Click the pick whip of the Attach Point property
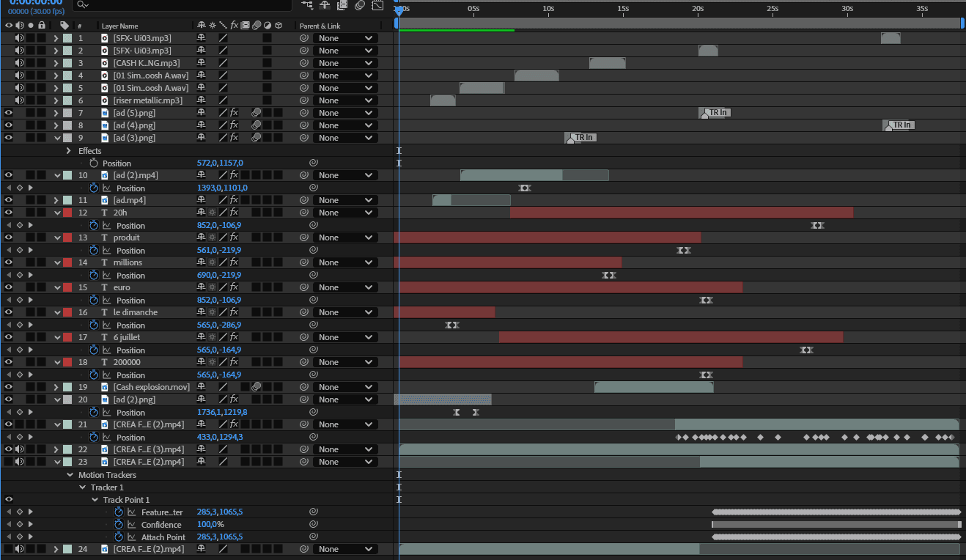Screen dimensions: 966x560 313,537
